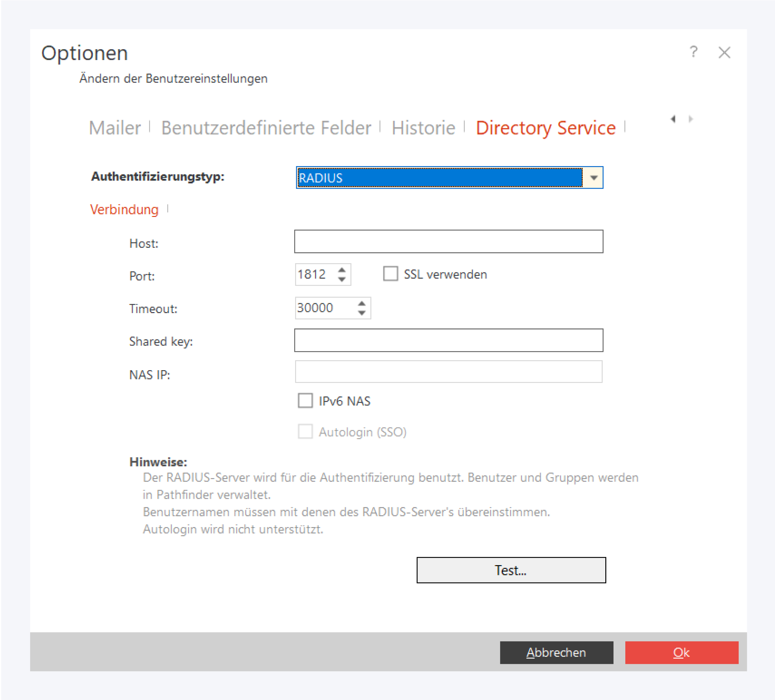Decrease Timeout value with down arrow

pyautogui.click(x=361, y=313)
